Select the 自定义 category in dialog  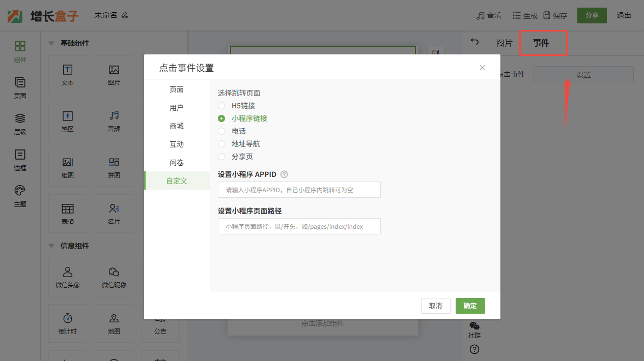(177, 180)
